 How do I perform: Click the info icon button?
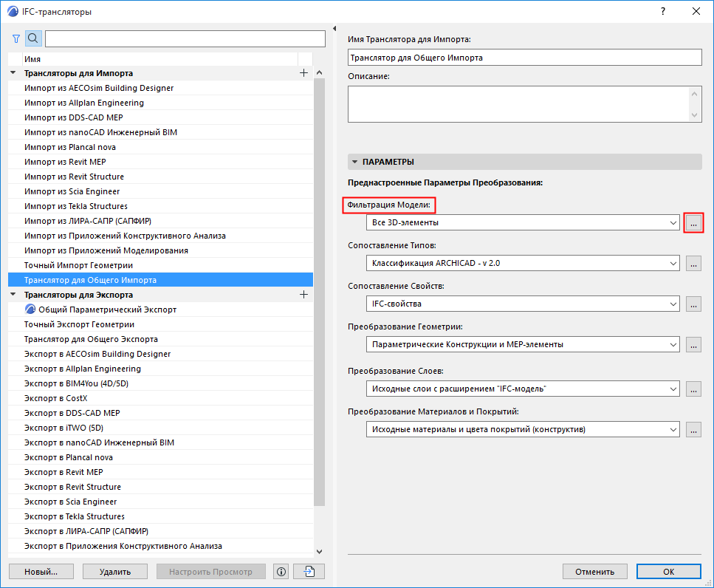[x=281, y=572]
